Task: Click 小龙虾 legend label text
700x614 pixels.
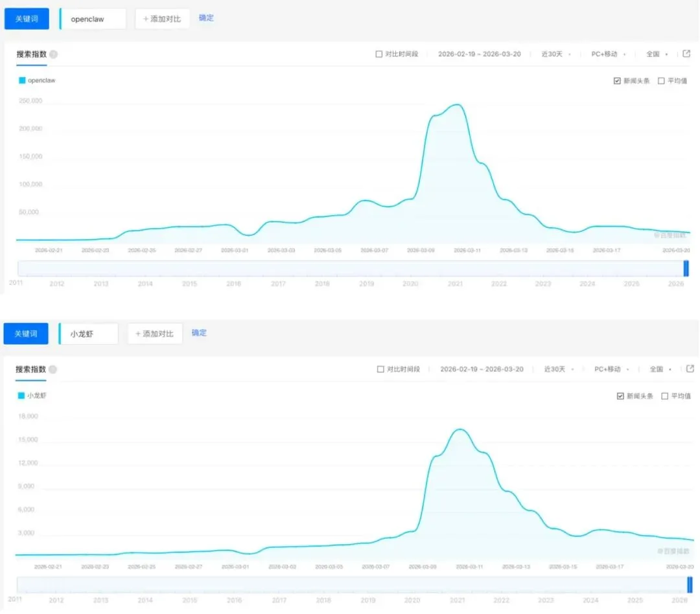Action: 36,395
